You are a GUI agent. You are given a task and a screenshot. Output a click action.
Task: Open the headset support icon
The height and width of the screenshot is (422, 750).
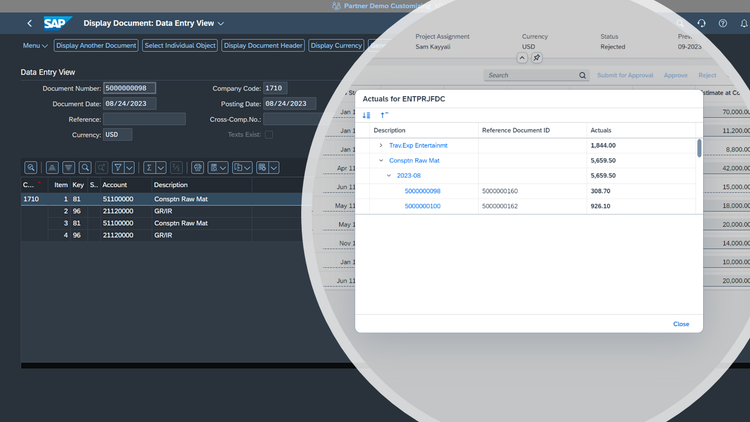pyautogui.click(x=701, y=23)
